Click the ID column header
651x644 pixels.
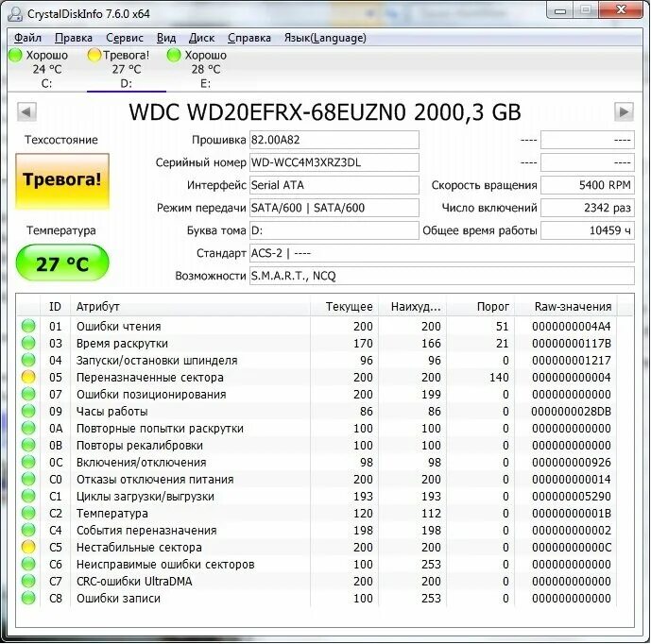(55, 307)
